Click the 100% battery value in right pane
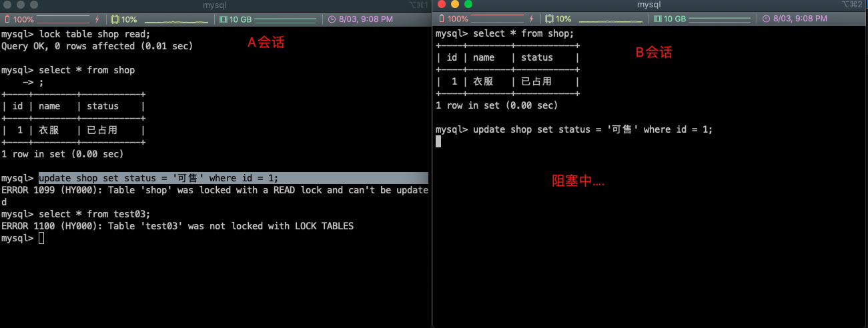868x328 pixels. tap(458, 19)
